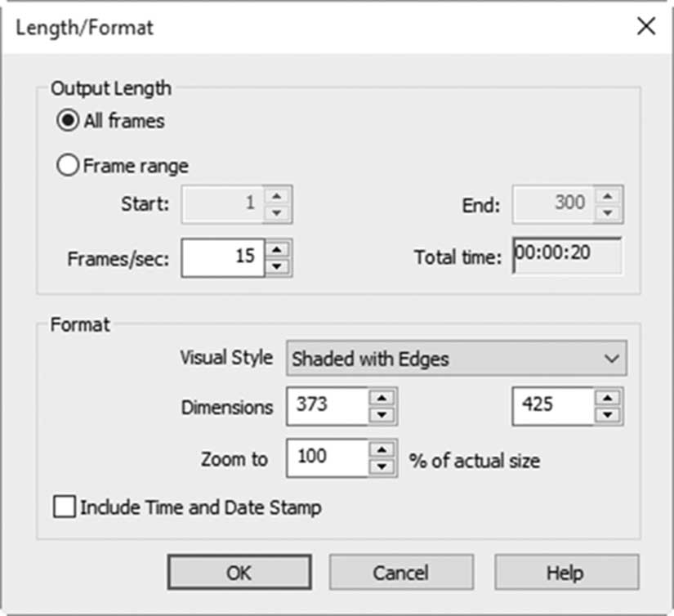Enable Include Time and Date Stamp
Screen dimensions: 674x616
point(65,507)
